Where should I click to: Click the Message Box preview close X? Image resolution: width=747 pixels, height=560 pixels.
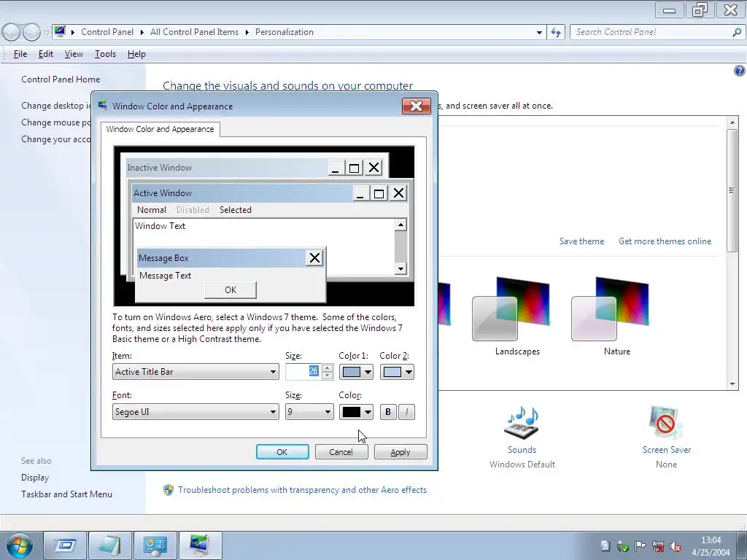pos(314,258)
